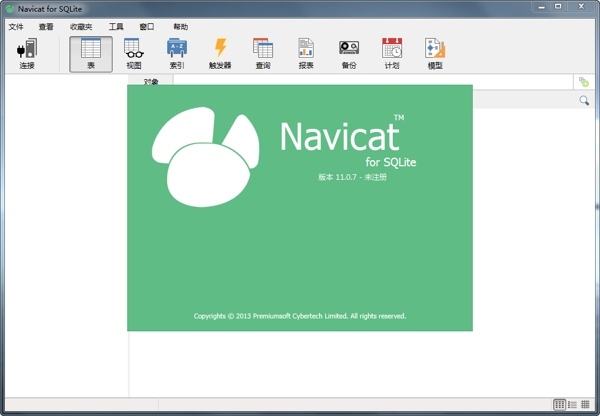Minimize the Navicat for SQLite window
The width and height of the screenshot is (600, 416).
(x=541, y=7)
